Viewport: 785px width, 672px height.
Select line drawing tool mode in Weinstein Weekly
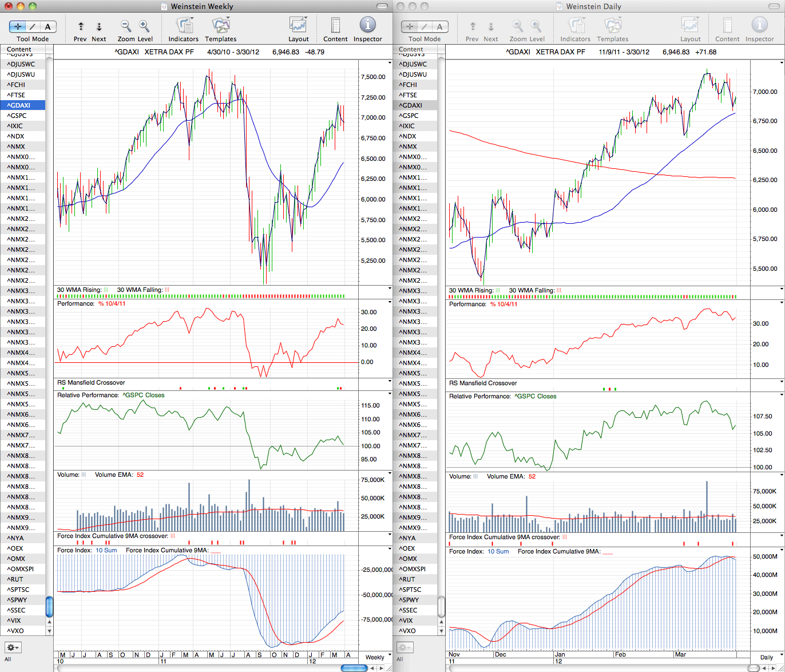point(33,26)
